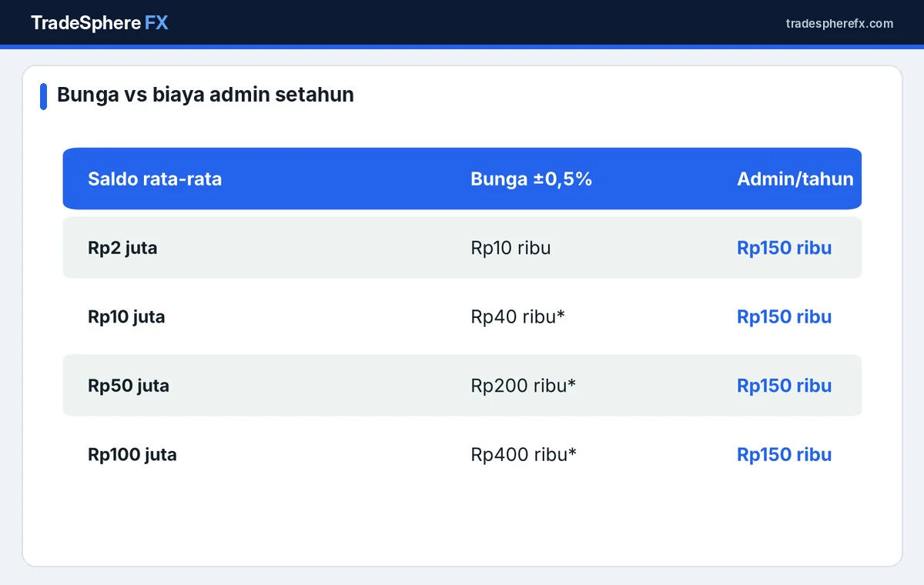
Task: Click 'Rp150 ribu' in the Rp100 juta row
Action: 784,454
